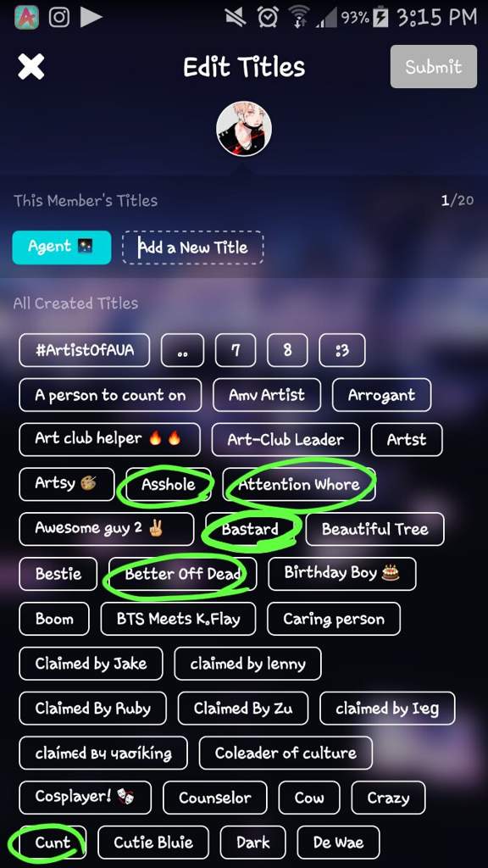Viewport: 488px width, 868px height.
Task: Tap the signal strength status icon
Action: [x=326, y=19]
